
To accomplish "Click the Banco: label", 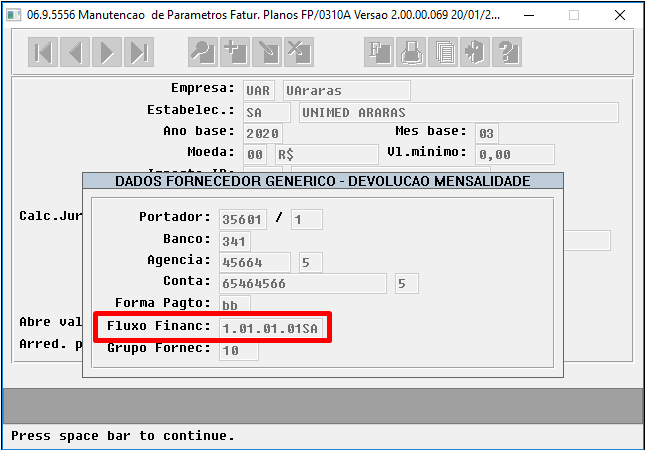I will click(187, 239).
